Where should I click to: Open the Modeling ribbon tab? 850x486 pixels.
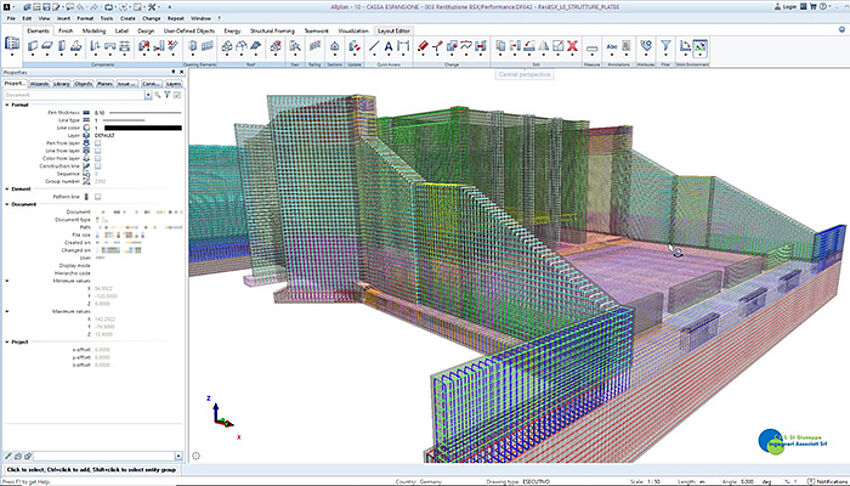point(96,31)
